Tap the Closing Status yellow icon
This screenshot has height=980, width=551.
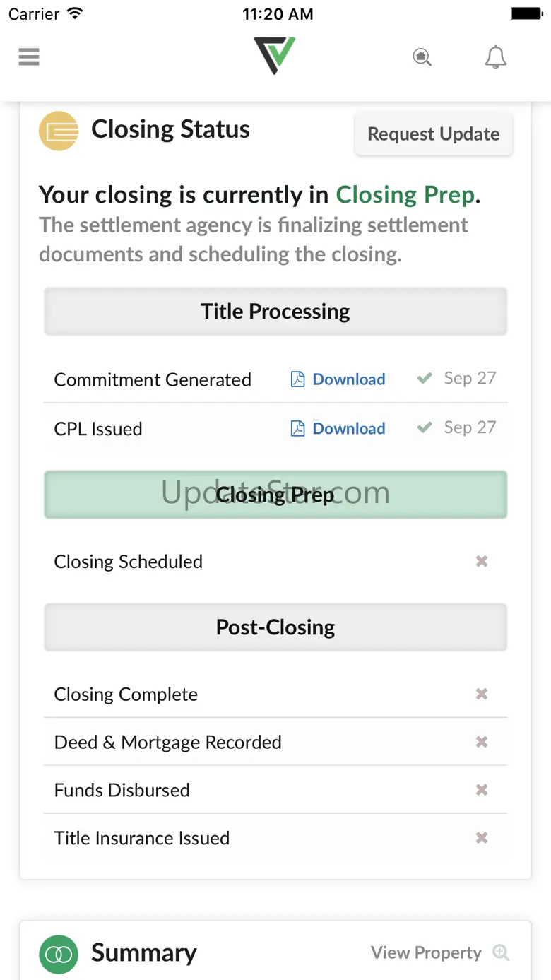[59, 131]
